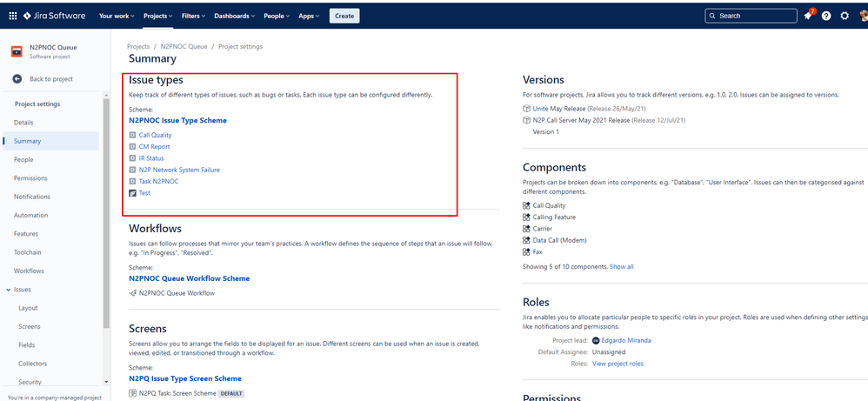Click the Call Quality component icon

[526, 205]
